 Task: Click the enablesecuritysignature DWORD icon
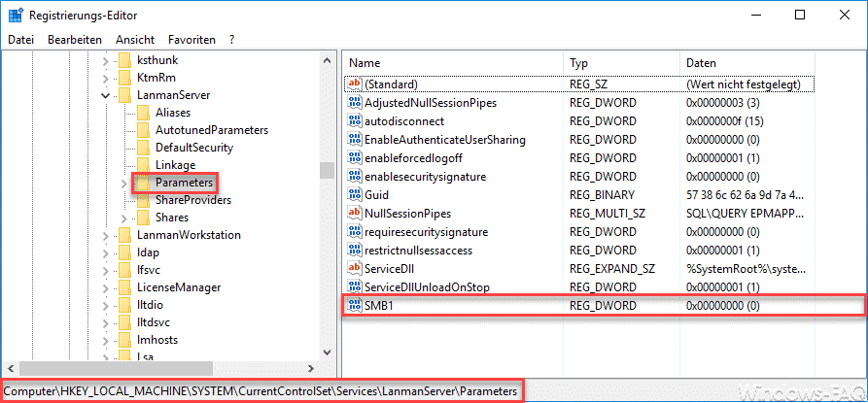click(354, 177)
